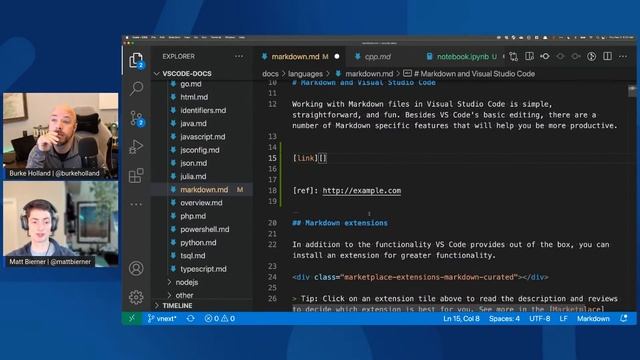This screenshot has height=360, width=640.
Task: Open markdown preview to the side
Action: coord(529,56)
